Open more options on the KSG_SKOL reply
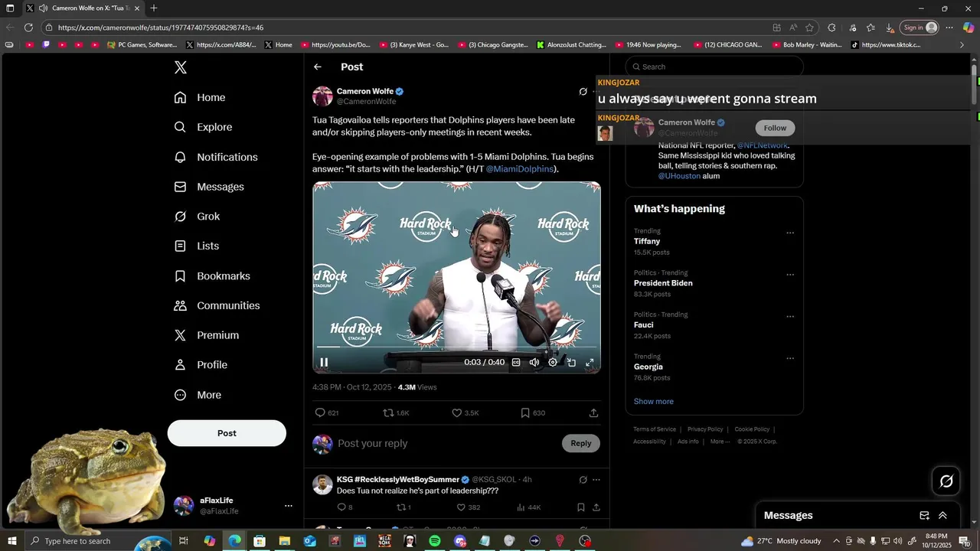980x551 pixels. 596,480
